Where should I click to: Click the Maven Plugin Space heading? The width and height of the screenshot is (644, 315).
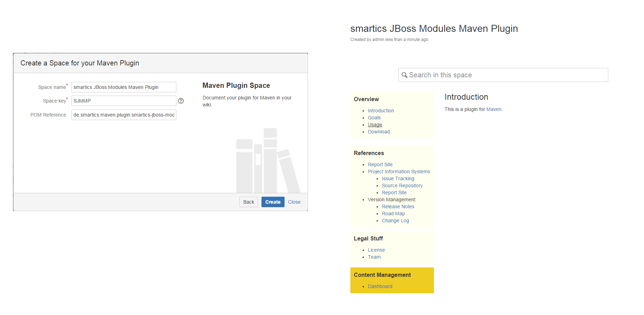click(236, 85)
